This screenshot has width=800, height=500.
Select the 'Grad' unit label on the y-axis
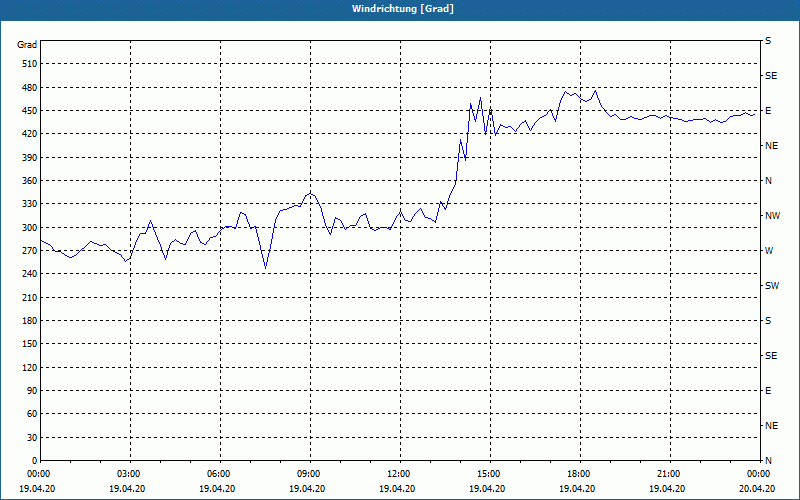pyautogui.click(x=27, y=45)
